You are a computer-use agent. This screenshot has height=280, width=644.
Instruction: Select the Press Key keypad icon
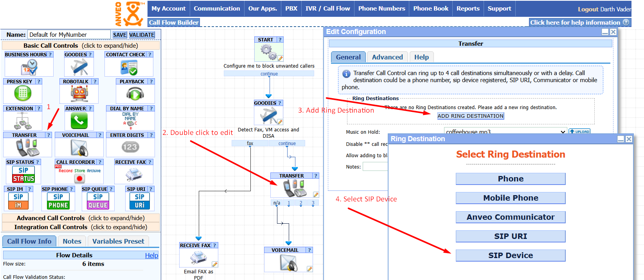click(23, 93)
